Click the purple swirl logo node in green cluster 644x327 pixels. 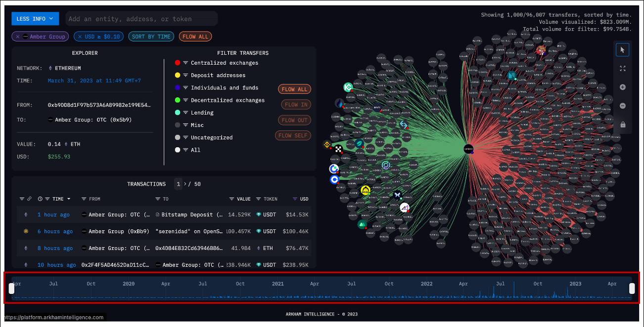click(x=386, y=165)
